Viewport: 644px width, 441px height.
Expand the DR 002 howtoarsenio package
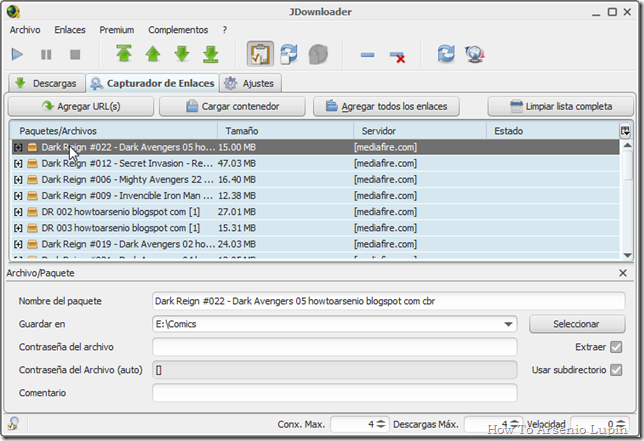pyautogui.click(x=18, y=212)
